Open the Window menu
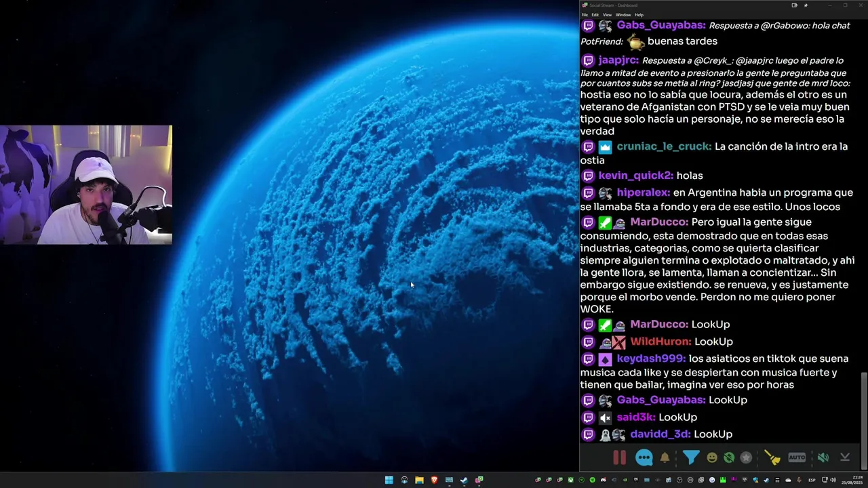The image size is (868, 488). pyautogui.click(x=623, y=14)
